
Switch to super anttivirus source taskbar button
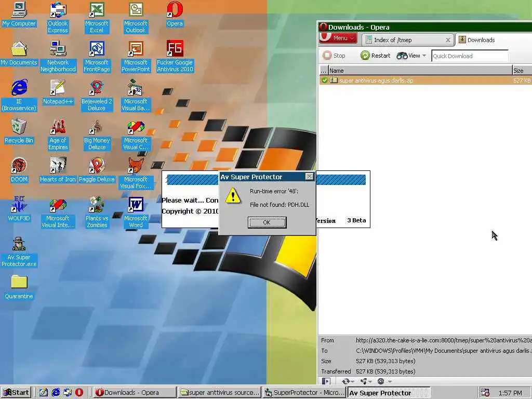click(x=220, y=393)
